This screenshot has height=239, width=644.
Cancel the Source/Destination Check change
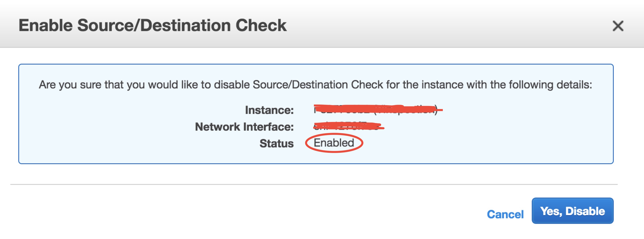505,214
